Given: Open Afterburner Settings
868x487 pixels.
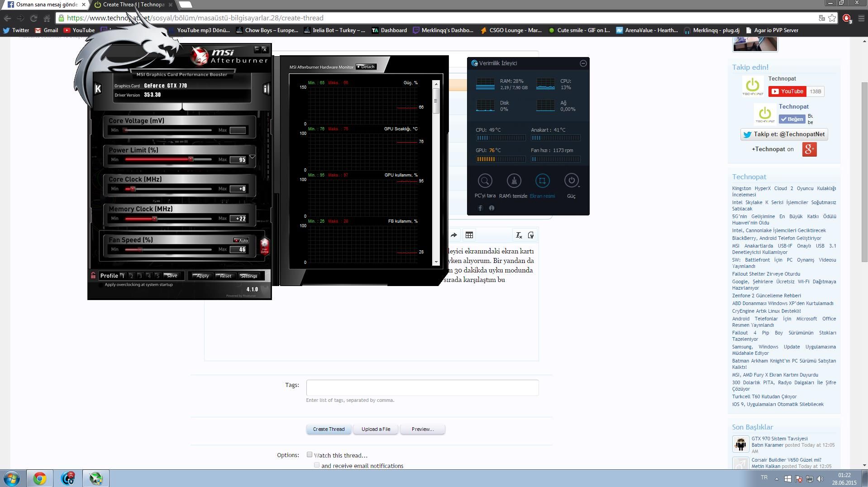Looking at the screenshot, I should tap(248, 276).
